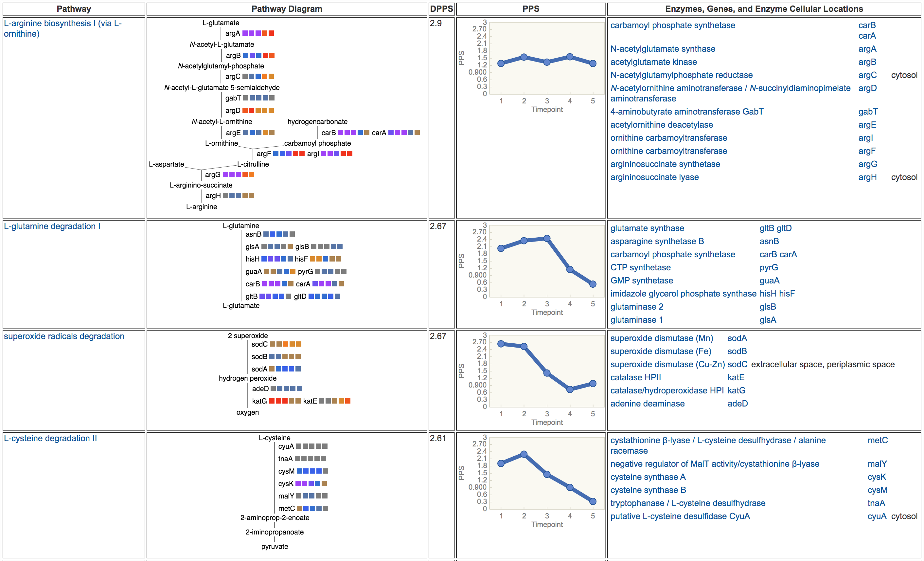Open L-arginine biosynthesis I pathway link
Screen dimensions: 924x561
coord(62,28)
